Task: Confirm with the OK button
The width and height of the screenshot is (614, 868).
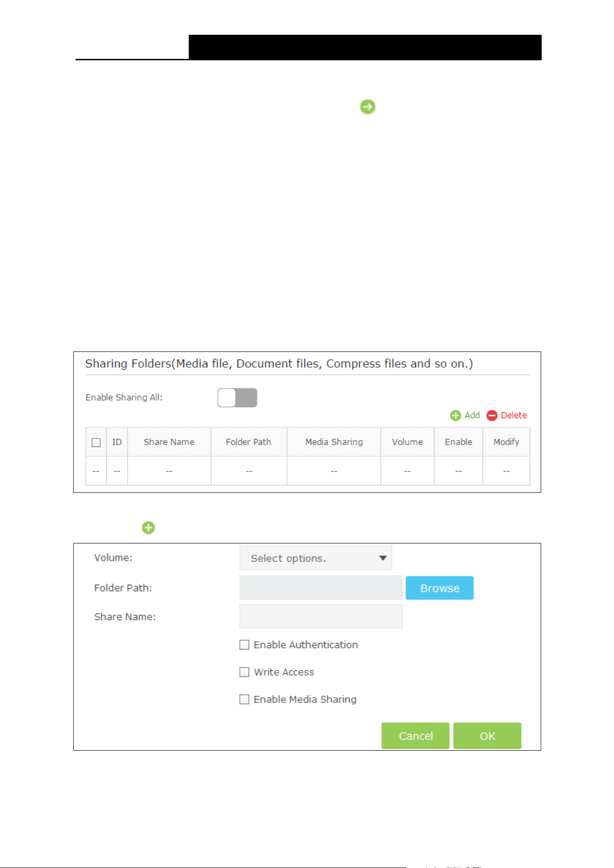Action: pyautogui.click(x=487, y=736)
